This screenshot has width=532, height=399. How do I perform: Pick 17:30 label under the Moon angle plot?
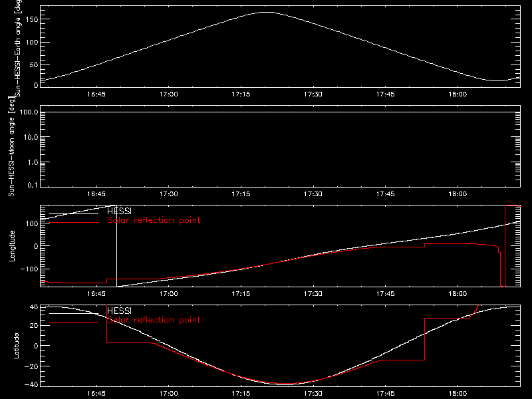(x=313, y=194)
